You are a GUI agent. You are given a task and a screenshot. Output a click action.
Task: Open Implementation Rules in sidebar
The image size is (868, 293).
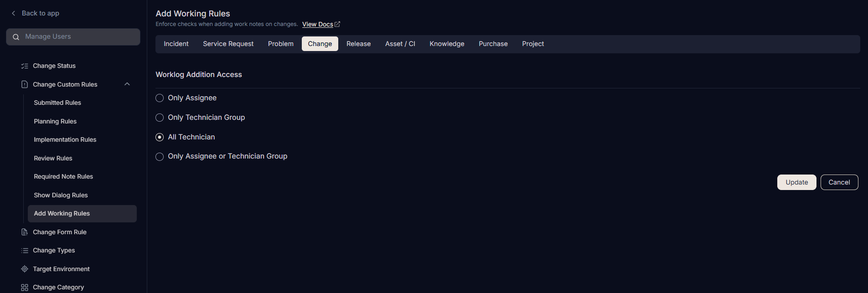pyautogui.click(x=65, y=139)
